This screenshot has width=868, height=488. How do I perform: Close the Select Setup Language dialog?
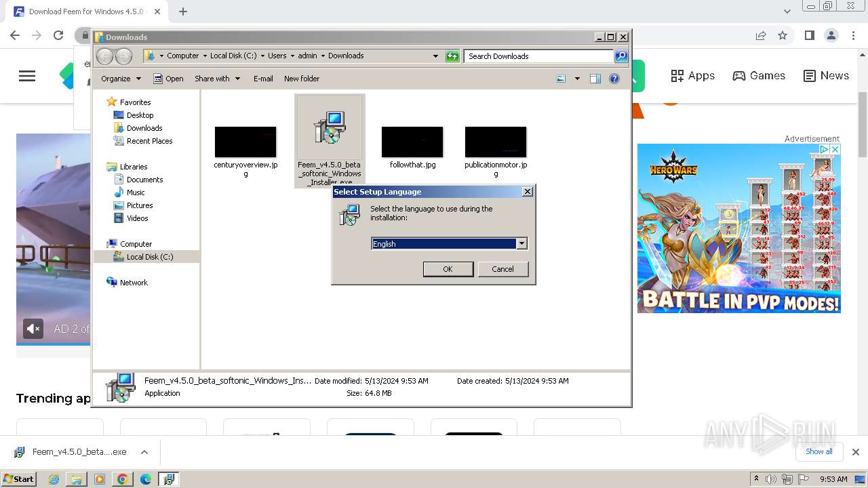[528, 192]
